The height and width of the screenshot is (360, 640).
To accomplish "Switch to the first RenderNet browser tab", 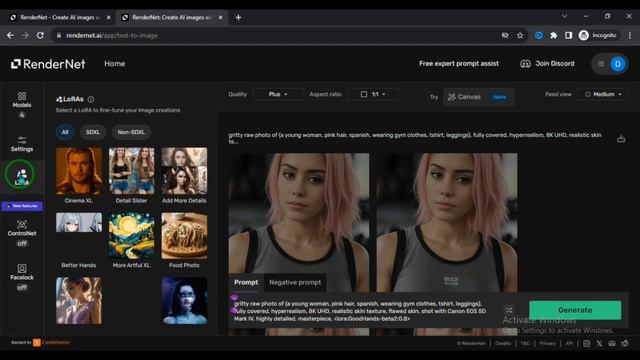I will pyautogui.click(x=60, y=18).
